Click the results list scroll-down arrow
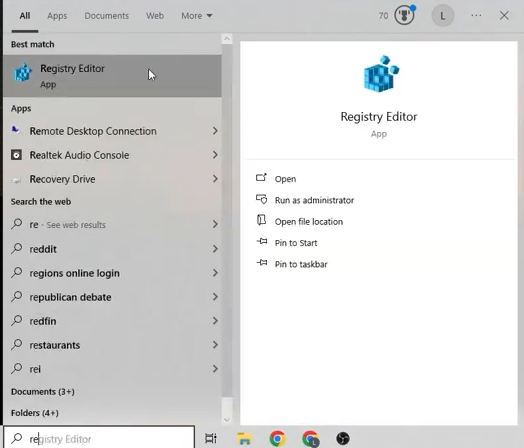The width and height of the screenshot is (524, 448). (x=227, y=419)
